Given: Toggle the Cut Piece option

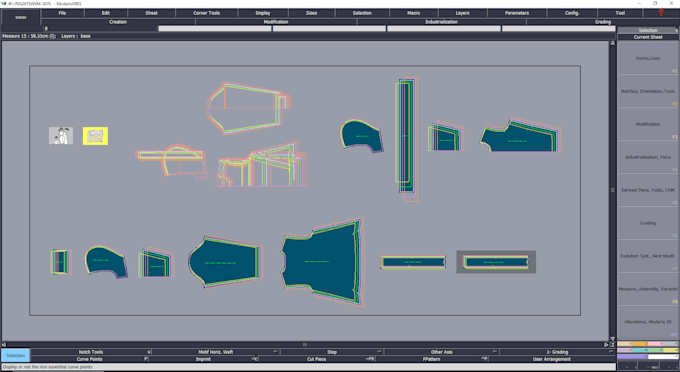Looking at the screenshot, I should point(317,359).
